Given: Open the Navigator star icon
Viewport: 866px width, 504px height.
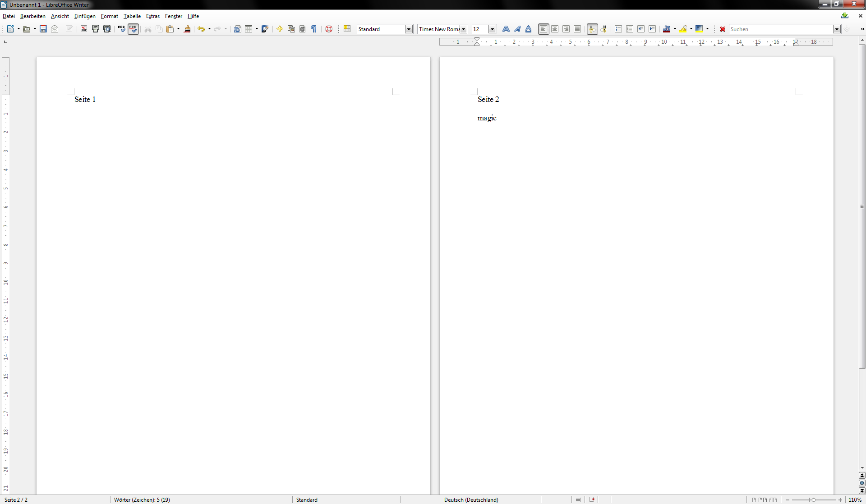Looking at the screenshot, I should (x=280, y=29).
